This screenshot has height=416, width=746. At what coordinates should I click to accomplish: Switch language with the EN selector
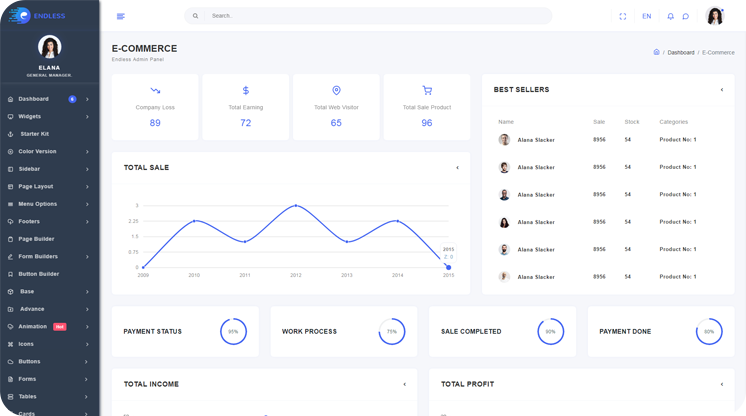(x=646, y=16)
